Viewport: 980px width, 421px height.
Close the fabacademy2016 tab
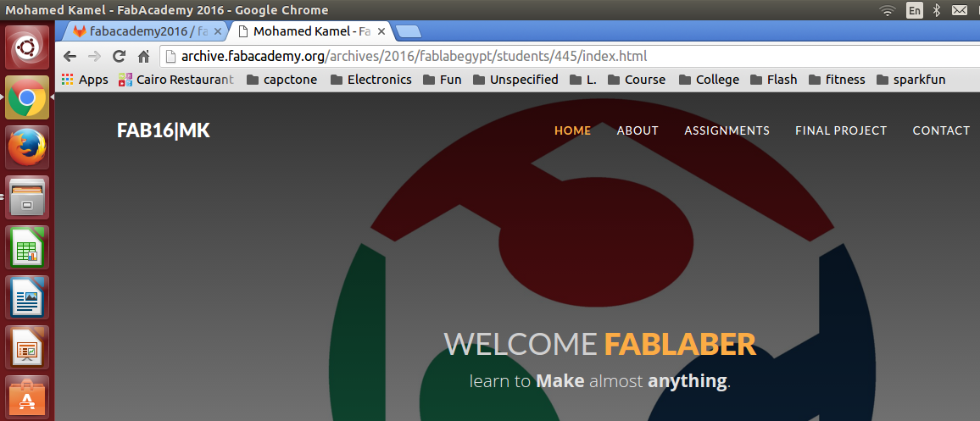tap(218, 31)
